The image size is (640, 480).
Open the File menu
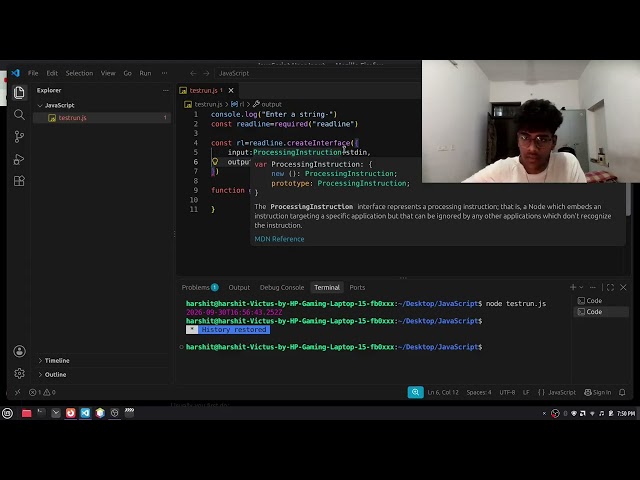pos(33,73)
